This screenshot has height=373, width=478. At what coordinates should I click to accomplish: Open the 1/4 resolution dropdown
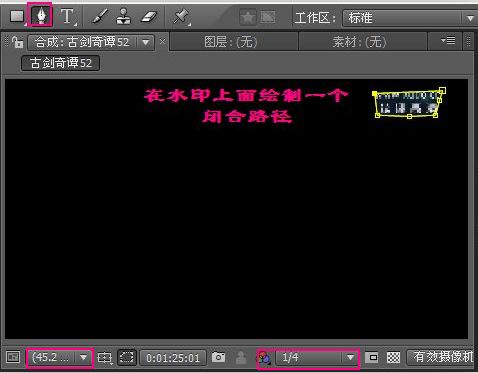[316, 358]
